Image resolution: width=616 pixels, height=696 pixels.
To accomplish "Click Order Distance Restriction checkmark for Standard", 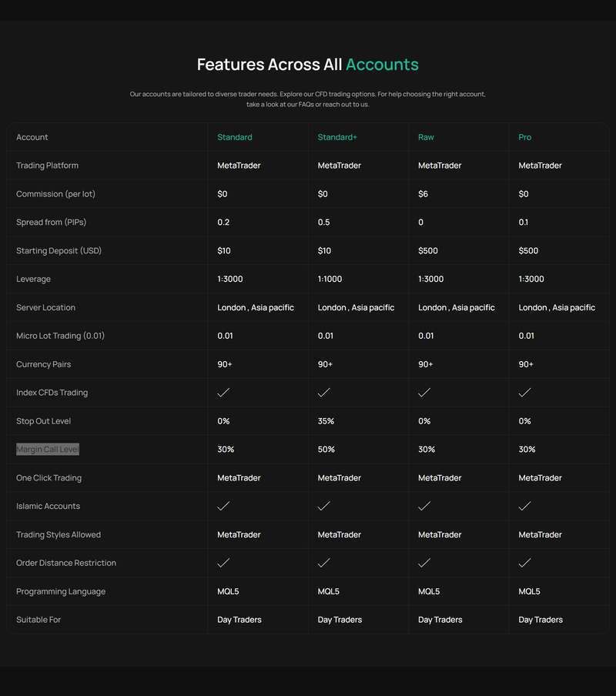I will pyautogui.click(x=223, y=563).
